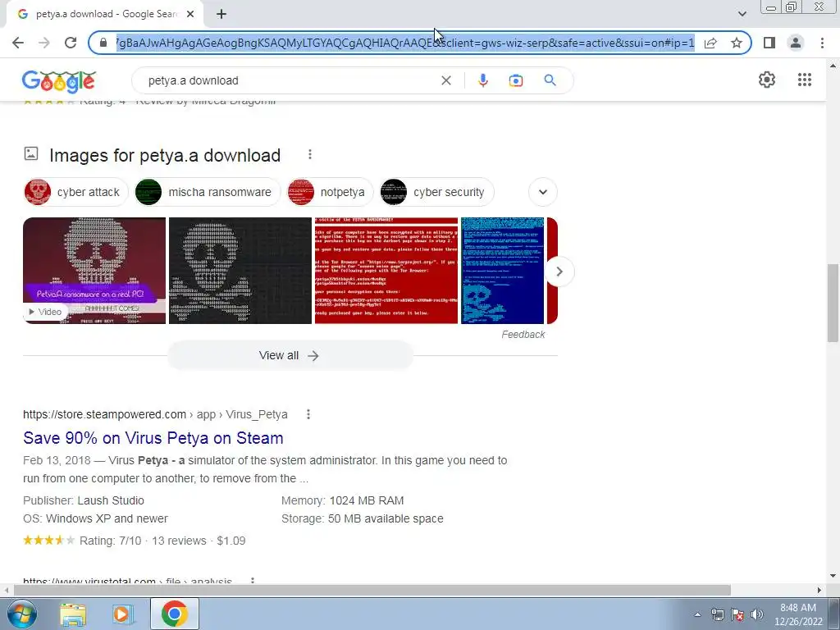Viewport: 840px width, 630px height.
Task: Clear the Google search box text
Action: pos(445,80)
